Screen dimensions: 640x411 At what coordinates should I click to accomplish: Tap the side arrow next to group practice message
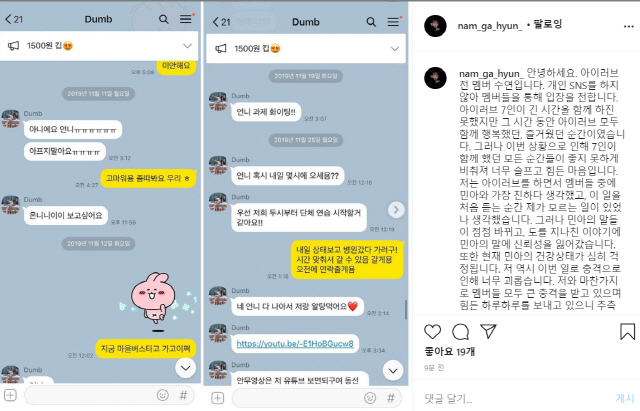[x=396, y=210]
